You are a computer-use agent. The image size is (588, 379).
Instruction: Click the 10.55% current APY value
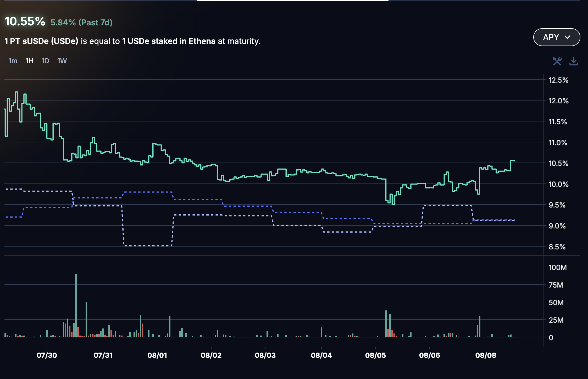click(x=25, y=21)
